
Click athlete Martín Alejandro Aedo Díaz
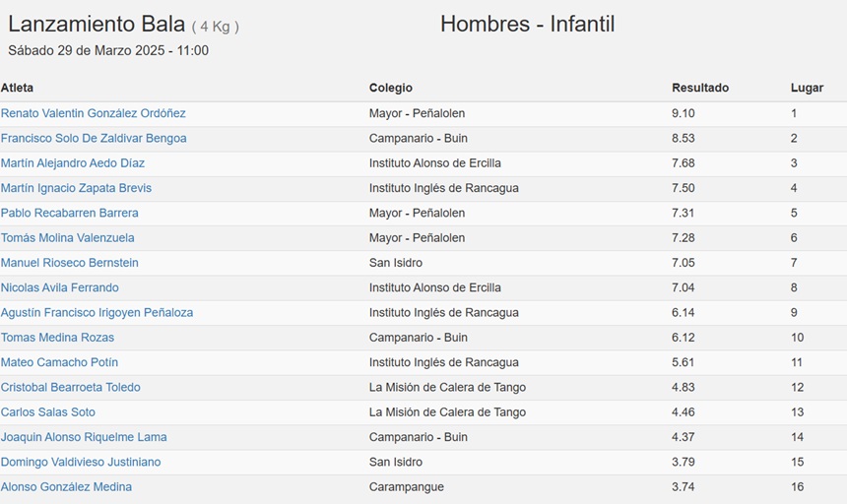(x=72, y=163)
